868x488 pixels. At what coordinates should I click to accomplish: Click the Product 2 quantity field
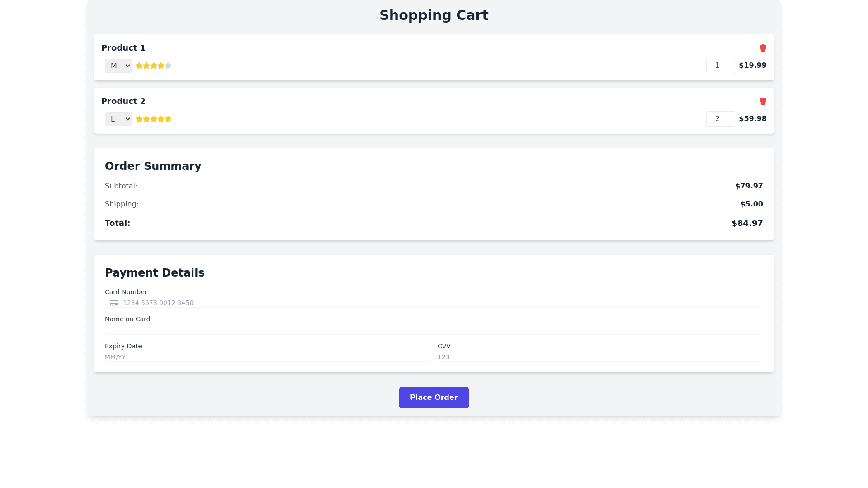720,119
